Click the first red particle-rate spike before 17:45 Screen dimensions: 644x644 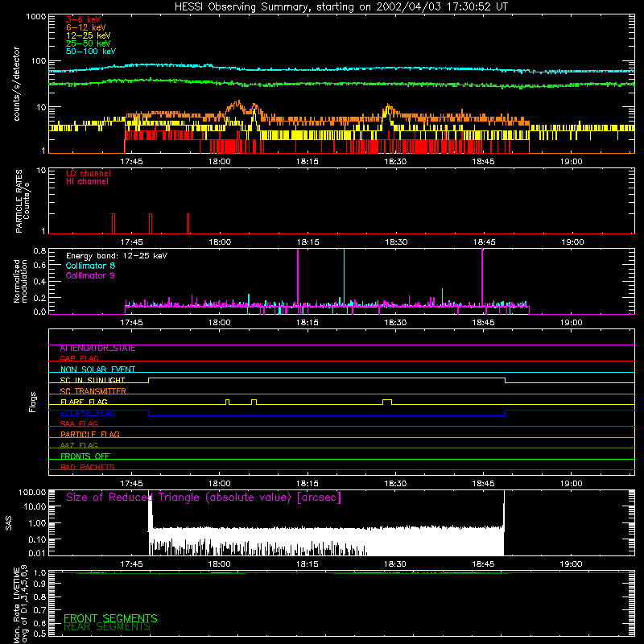114,224
